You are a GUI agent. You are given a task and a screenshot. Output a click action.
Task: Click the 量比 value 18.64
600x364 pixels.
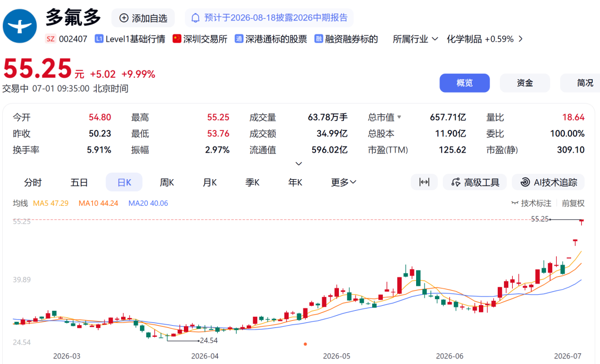(573, 118)
